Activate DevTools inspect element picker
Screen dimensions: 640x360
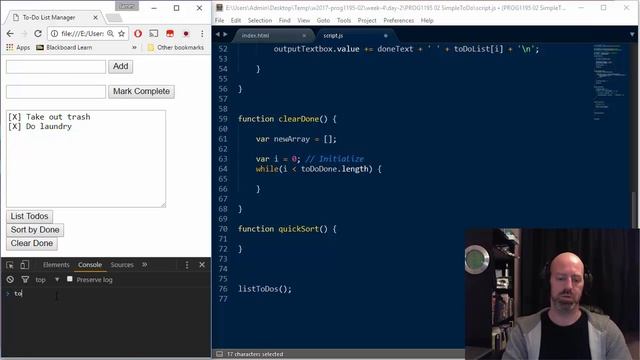10,265
